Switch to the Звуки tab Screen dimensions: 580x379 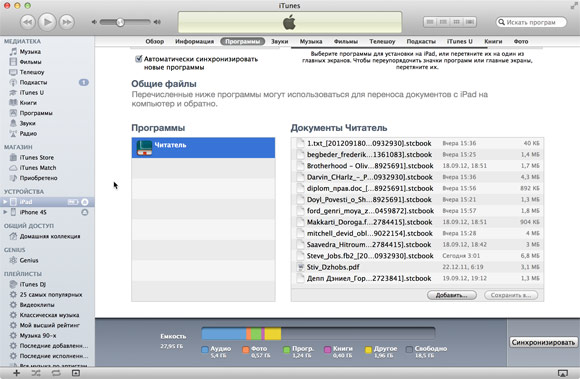click(x=279, y=41)
